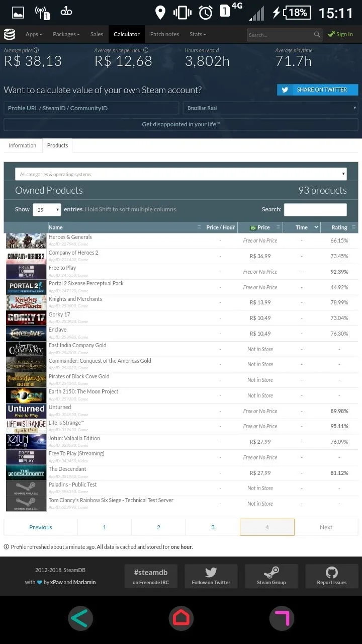Open the Average price per hour info icon

146,50
